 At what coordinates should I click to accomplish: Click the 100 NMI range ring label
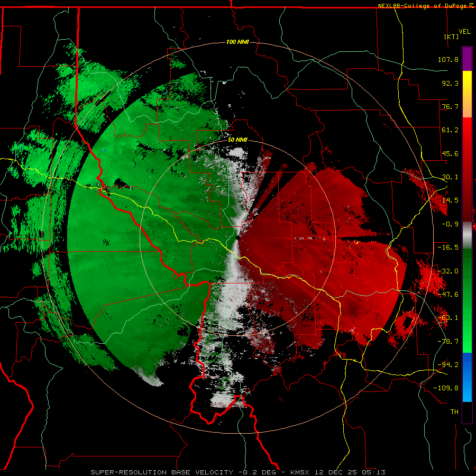tap(237, 42)
